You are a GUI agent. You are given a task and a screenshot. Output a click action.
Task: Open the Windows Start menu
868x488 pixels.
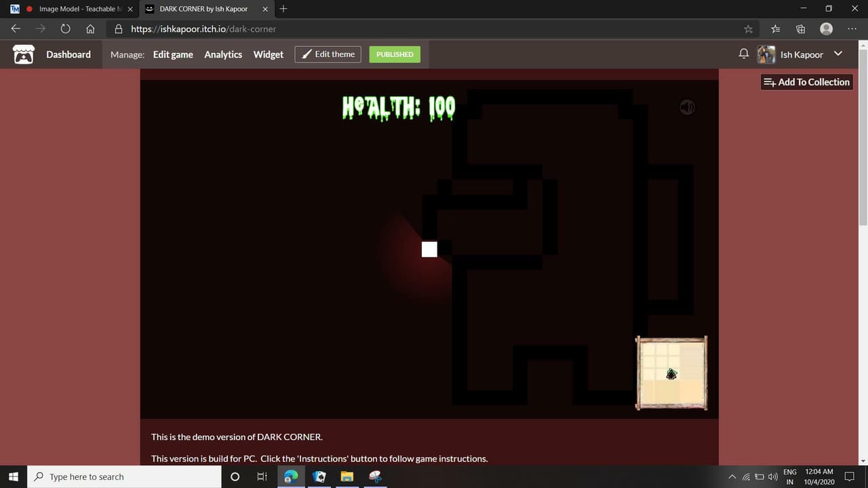(14, 476)
